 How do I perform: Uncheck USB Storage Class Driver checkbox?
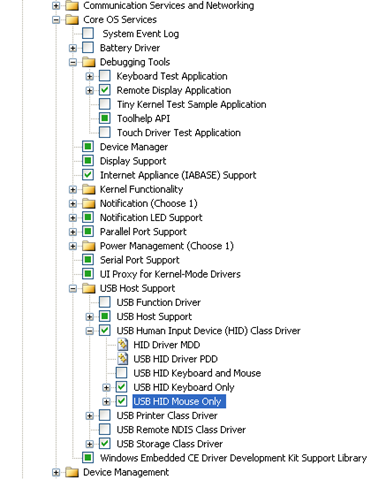click(105, 444)
